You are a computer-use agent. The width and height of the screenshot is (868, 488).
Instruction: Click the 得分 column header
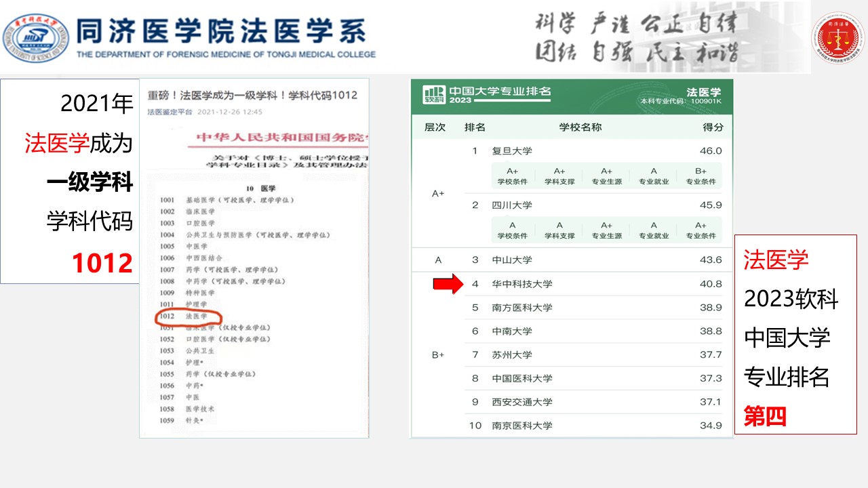click(x=713, y=127)
